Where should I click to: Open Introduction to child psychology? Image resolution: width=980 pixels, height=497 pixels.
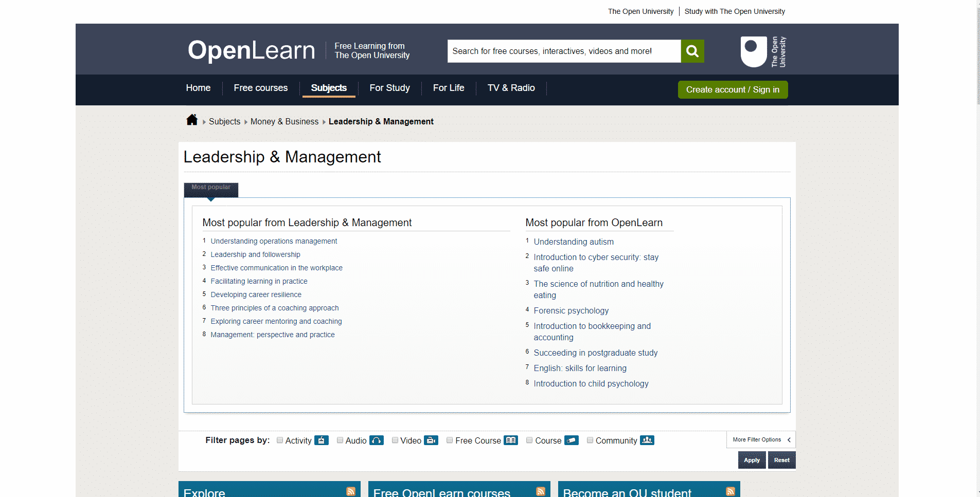[591, 383]
